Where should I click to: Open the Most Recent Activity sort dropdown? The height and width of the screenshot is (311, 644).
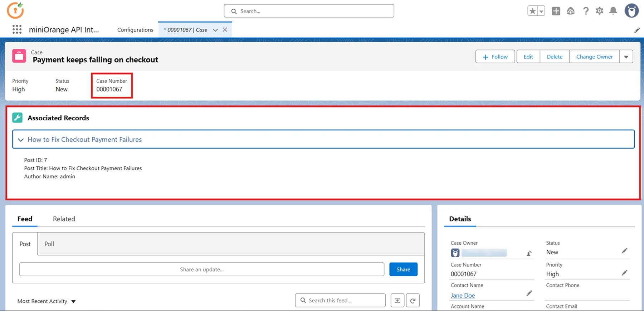coord(47,301)
